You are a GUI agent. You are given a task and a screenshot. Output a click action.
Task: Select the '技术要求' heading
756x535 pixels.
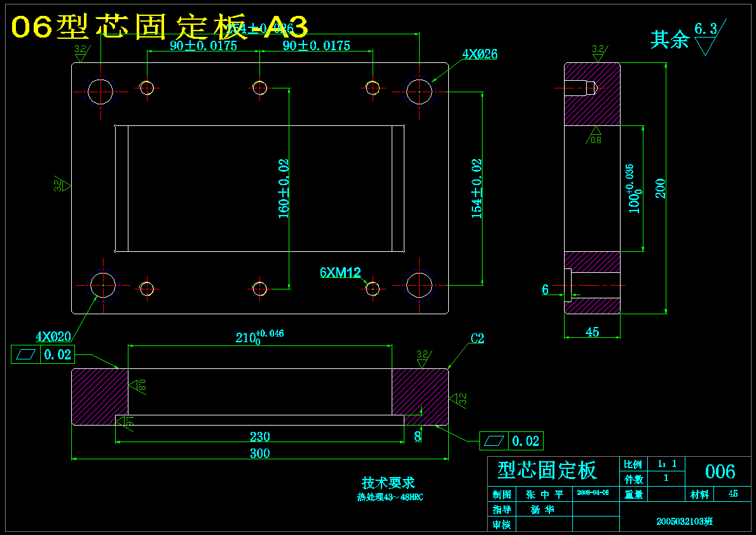pyautogui.click(x=388, y=482)
